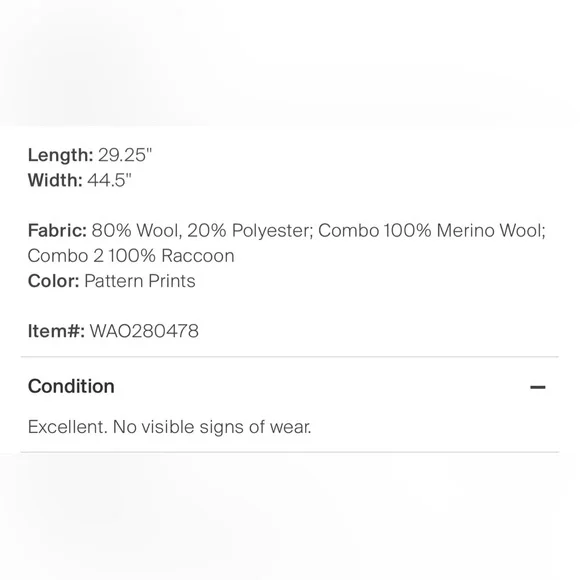
Task: Click the word Raccoon in fabric details
Action: (x=198, y=256)
